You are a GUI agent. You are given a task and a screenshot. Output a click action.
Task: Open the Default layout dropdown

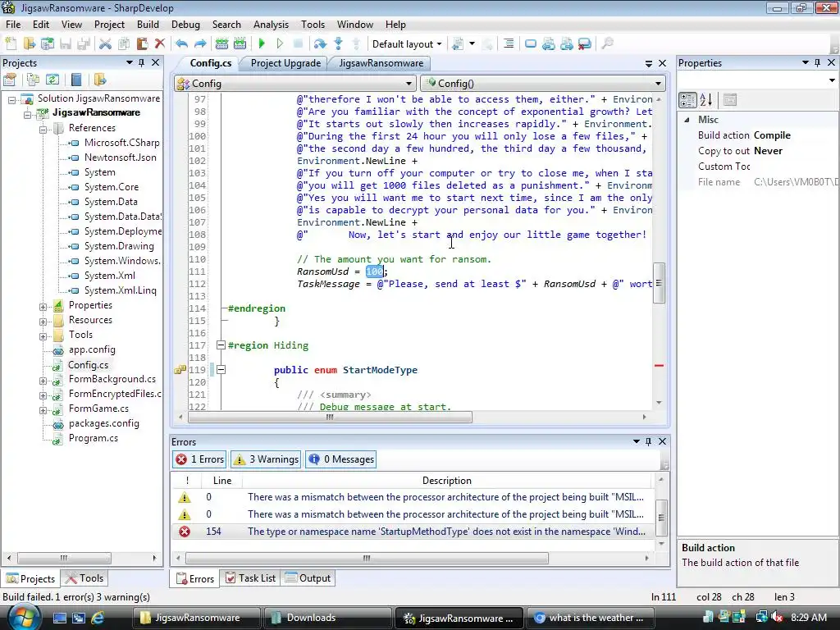pos(407,44)
